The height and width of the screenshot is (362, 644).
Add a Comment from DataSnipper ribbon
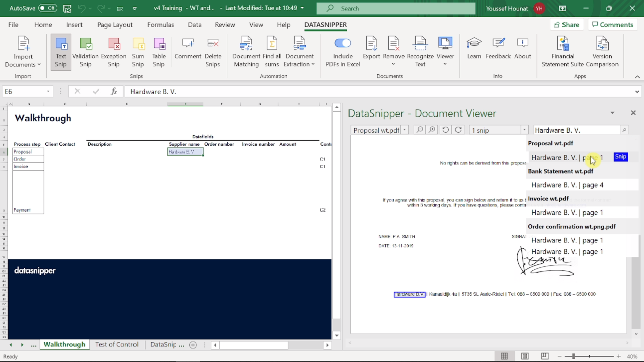tap(188, 48)
